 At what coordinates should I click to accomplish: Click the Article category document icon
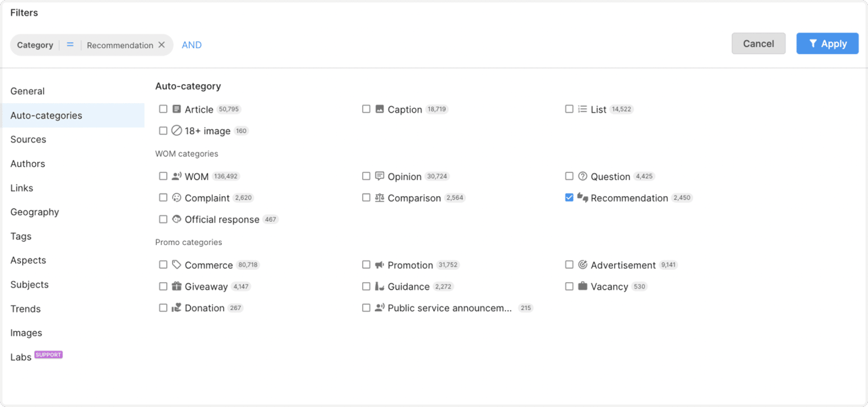pyautogui.click(x=176, y=109)
